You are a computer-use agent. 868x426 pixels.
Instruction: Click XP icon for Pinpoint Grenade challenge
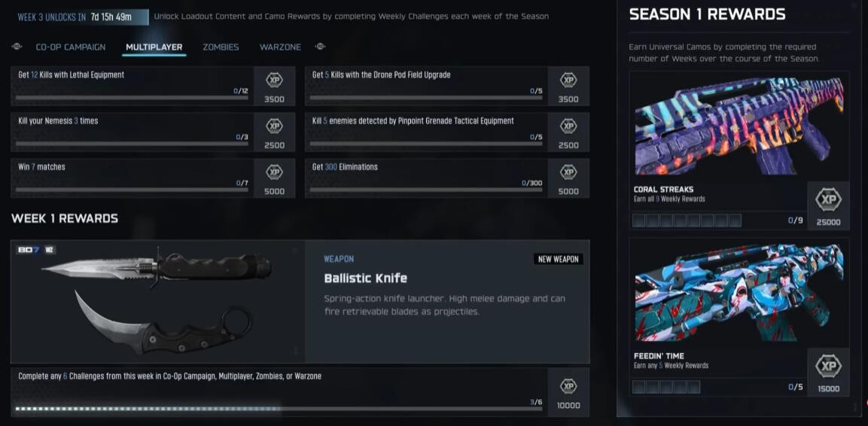point(568,126)
